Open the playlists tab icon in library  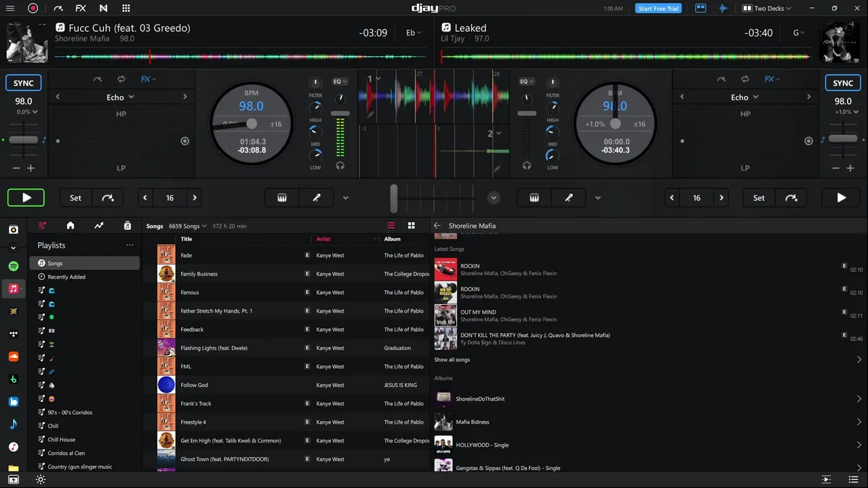43,226
